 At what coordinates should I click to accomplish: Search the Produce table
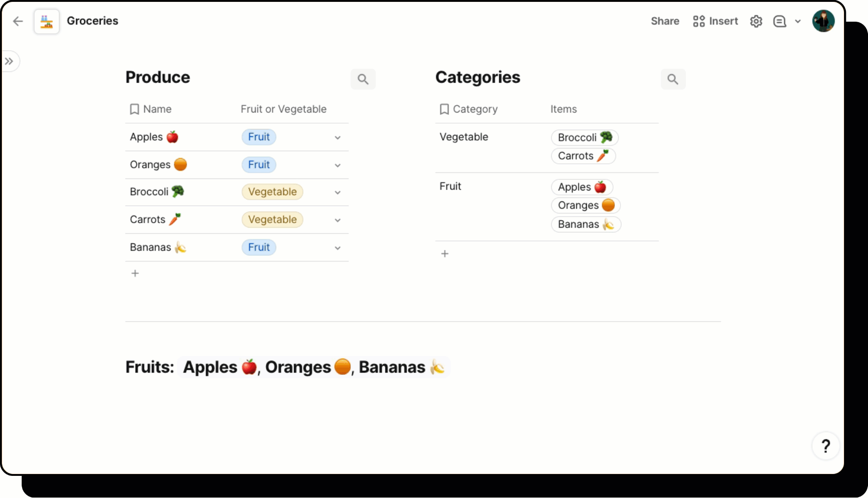click(x=363, y=79)
